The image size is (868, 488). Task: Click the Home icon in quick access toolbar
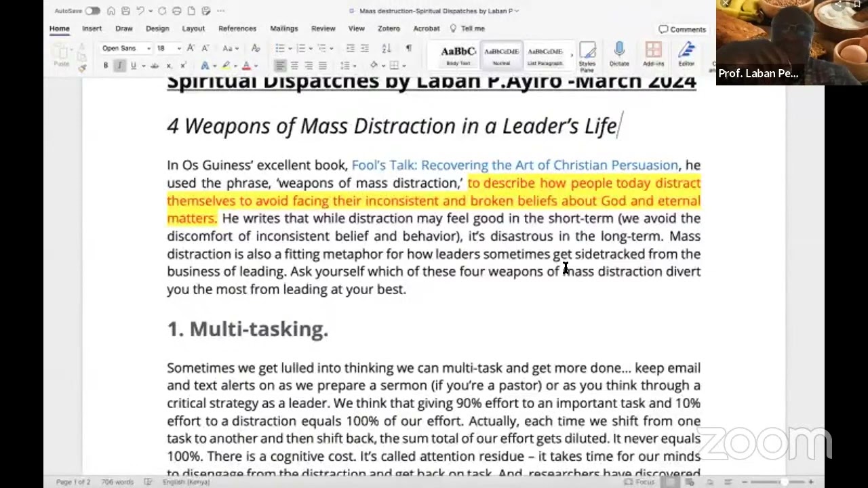pos(111,11)
